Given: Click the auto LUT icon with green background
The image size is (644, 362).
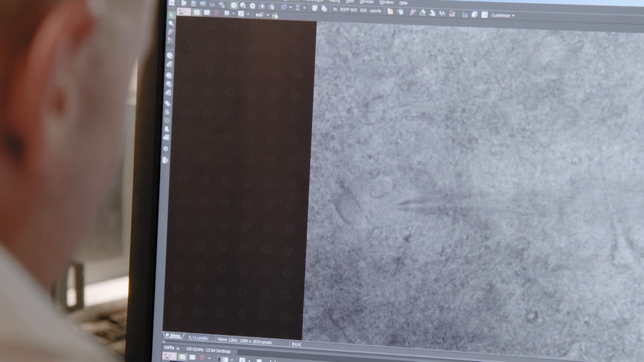Looking at the screenshot, I should click(x=197, y=12).
